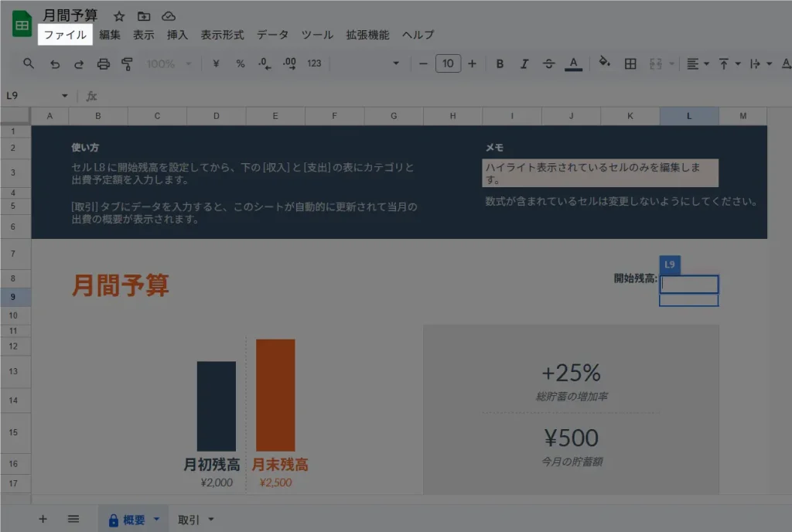The width and height of the screenshot is (792, 532).
Task: Add a new sheet with plus button
Action: tap(43, 519)
